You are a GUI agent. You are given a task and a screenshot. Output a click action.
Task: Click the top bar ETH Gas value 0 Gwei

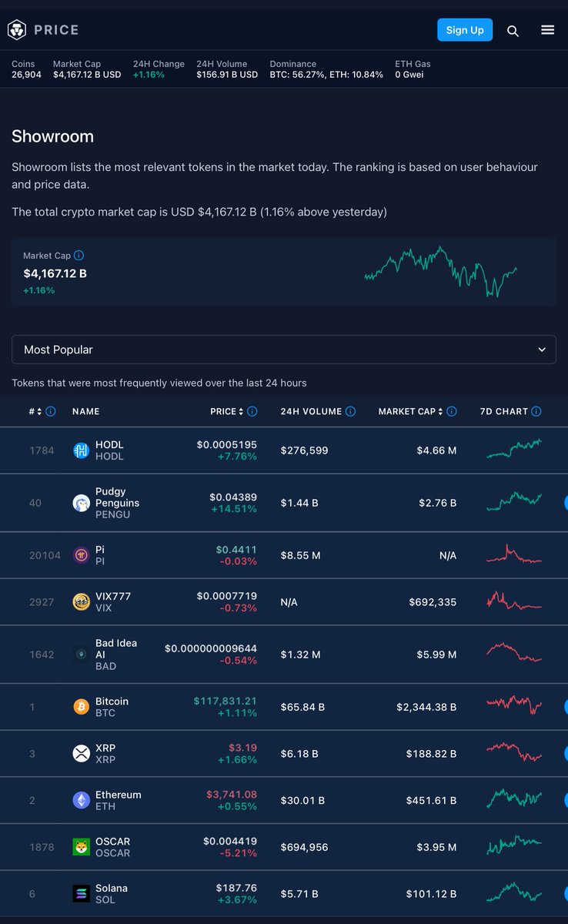point(409,75)
